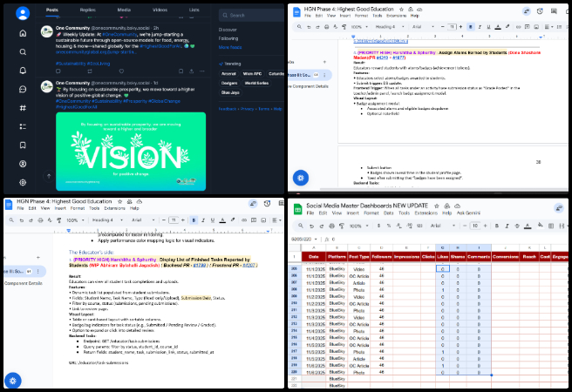Open Bluesky Feeds hashtag icon
The width and height of the screenshot is (572, 392).
[x=23, y=107]
